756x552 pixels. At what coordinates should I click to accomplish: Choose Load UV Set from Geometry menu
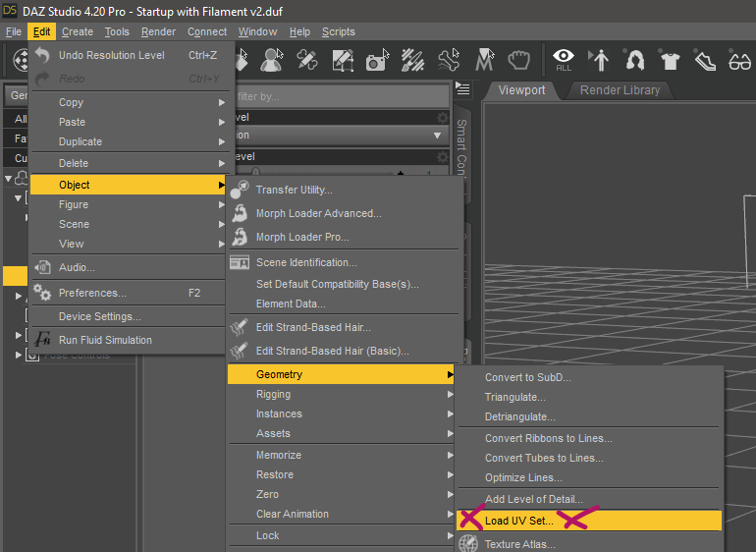589,521
